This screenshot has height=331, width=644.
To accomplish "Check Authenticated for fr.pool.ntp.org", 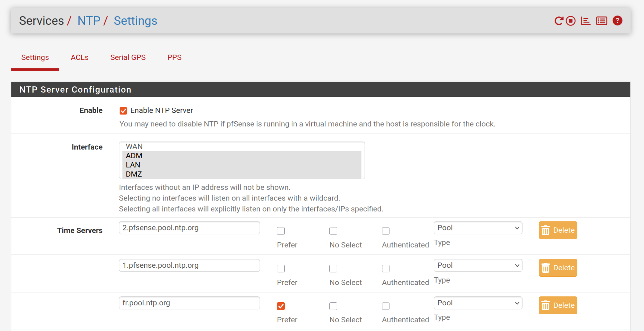I will [x=386, y=306].
